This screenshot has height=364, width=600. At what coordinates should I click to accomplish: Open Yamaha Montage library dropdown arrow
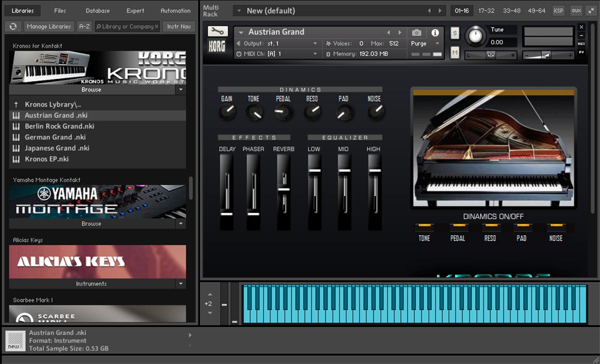point(181,224)
